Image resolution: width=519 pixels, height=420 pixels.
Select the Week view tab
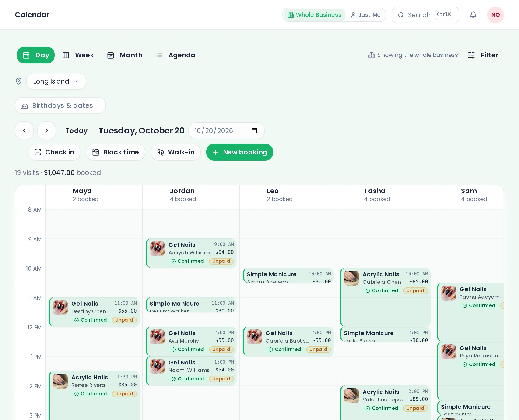(x=78, y=55)
